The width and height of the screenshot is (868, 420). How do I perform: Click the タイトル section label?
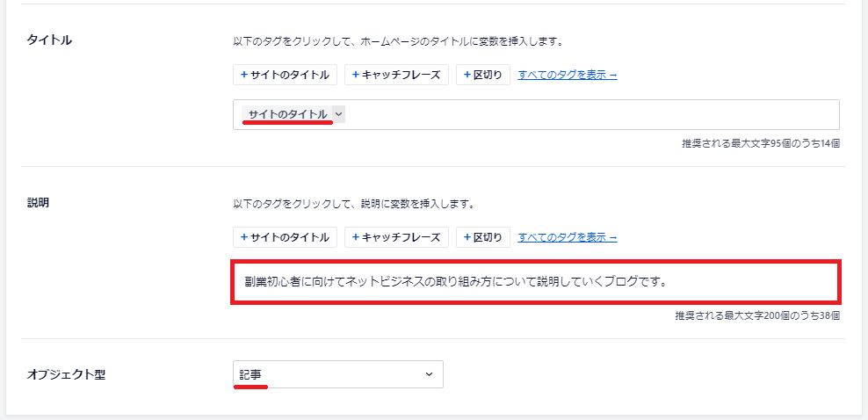[x=49, y=40]
